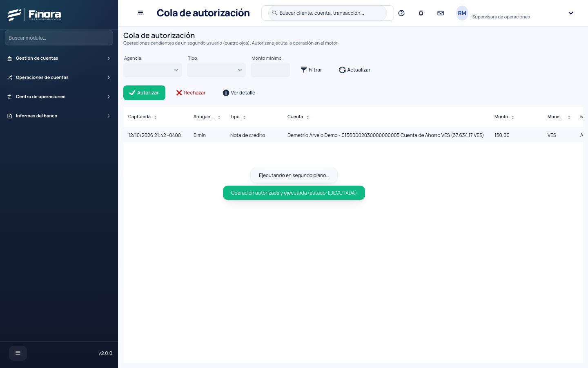The width and height of the screenshot is (588, 368).
Task: Sort by Cuenta column
Action: tap(307, 117)
